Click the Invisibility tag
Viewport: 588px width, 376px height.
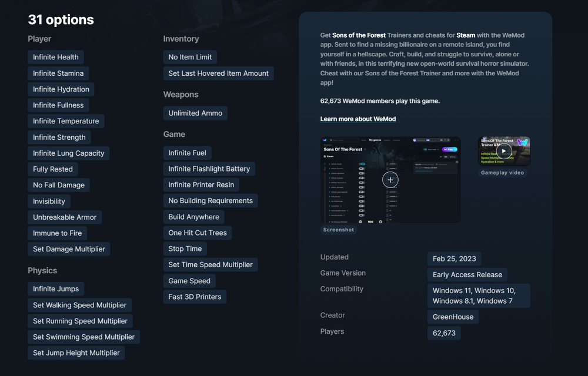49,201
